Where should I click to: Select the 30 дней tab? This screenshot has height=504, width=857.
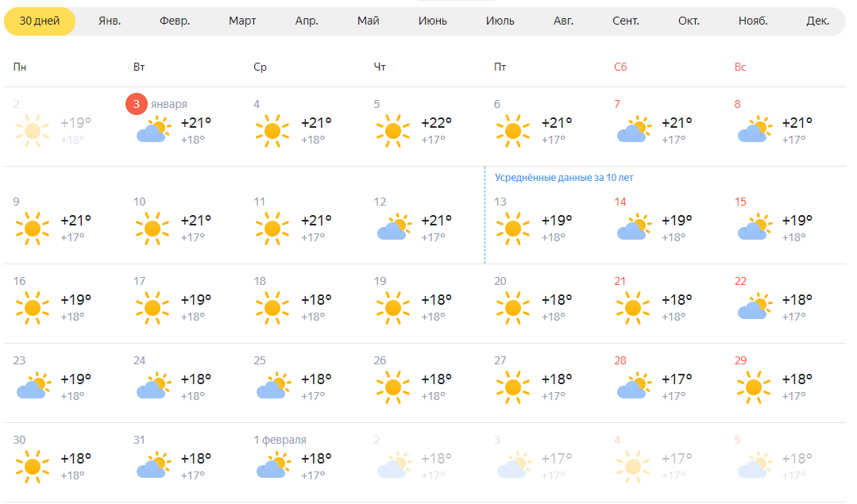(40, 21)
